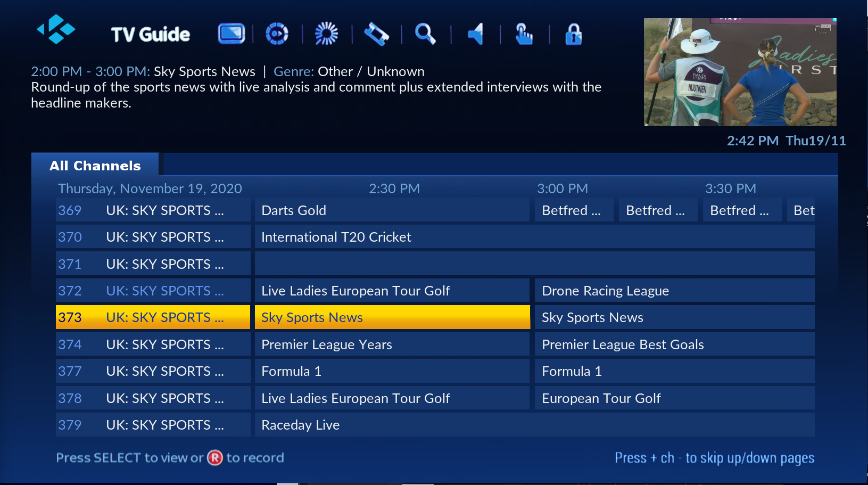Open International T20 Cricket programme
This screenshot has width=868, height=485.
point(535,237)
